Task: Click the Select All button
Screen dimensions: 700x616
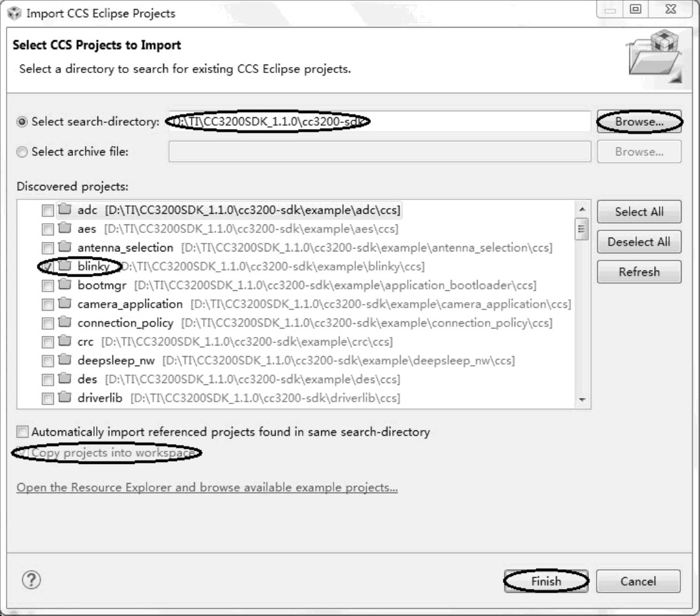Action: coord(639,212)
